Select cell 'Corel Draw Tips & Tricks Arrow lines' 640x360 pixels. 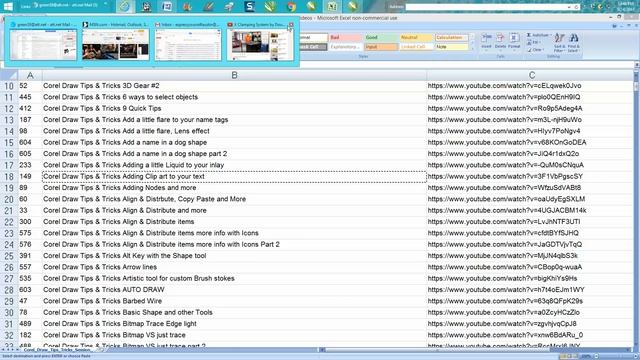point(234,267)
